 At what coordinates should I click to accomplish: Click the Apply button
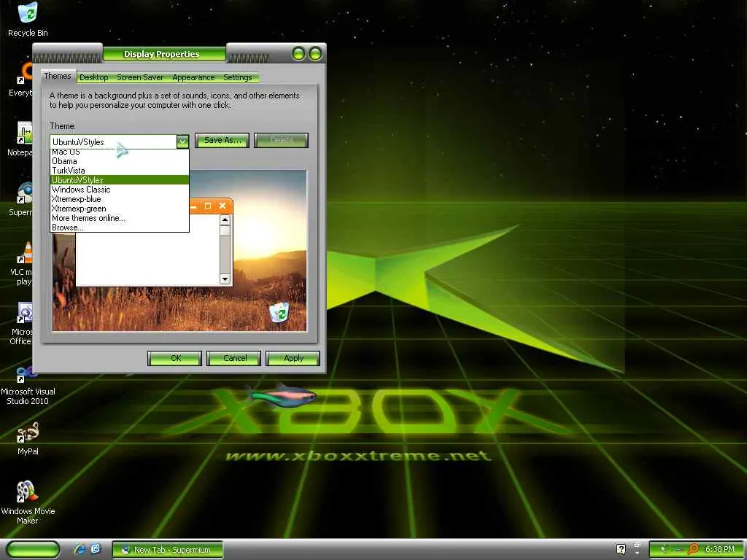293,358
